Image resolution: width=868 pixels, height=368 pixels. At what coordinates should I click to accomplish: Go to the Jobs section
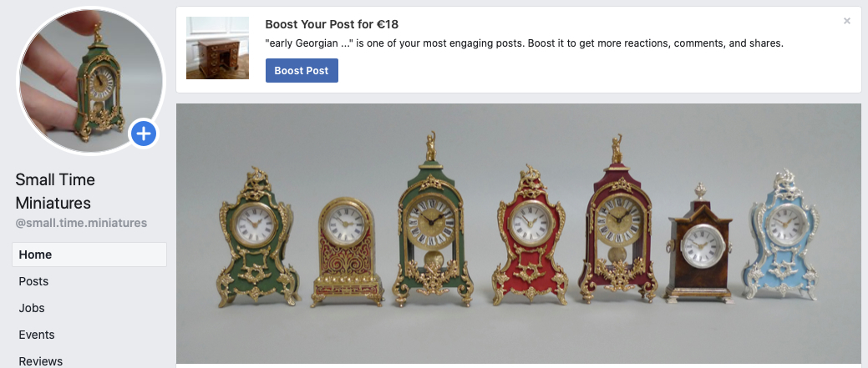tap(32, 308)
